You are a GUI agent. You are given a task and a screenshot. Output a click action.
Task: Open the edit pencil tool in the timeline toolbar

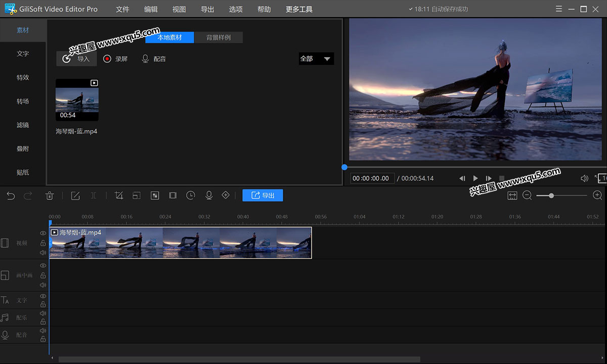click(x=75, y=196)
